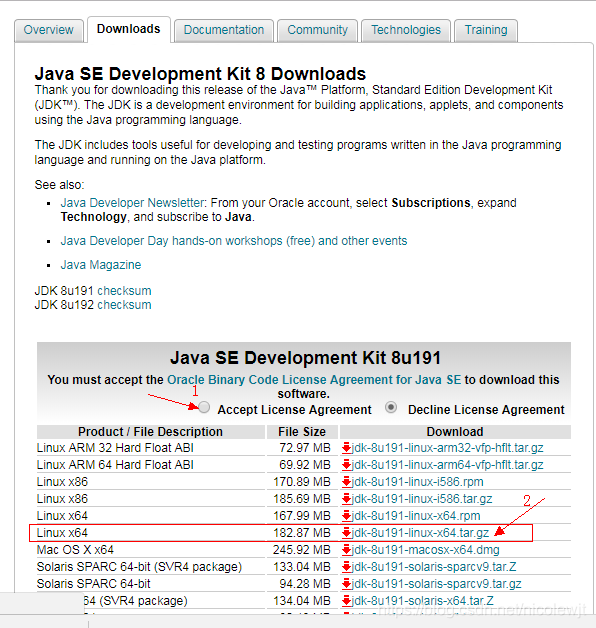Image resolution: width=596 pixels, height=628 pixels.
Task: Open the Community tab
Action: click(317, 30)
